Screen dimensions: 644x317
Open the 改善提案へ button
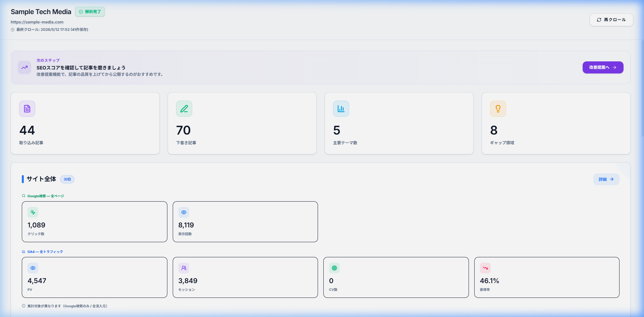click(x=603, y=67)
